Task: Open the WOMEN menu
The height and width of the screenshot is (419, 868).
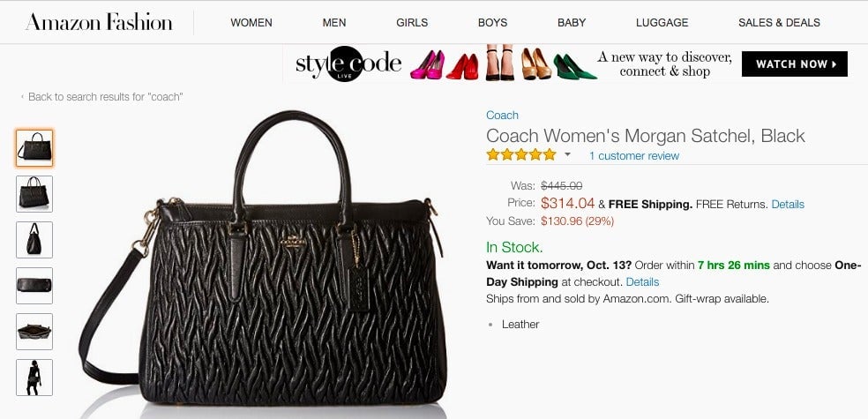Action: pos(251,23)
